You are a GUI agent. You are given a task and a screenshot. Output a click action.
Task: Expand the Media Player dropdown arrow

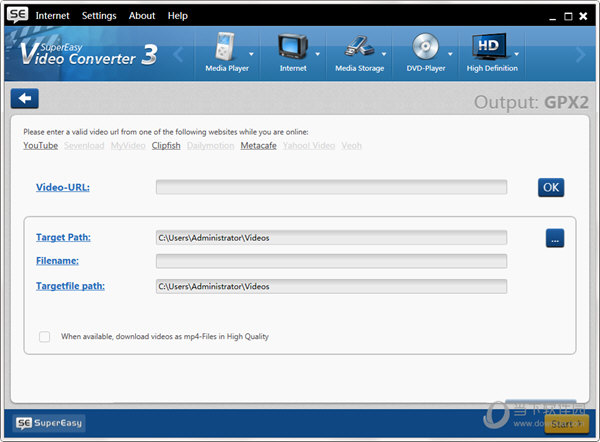(x=251, y=54)
